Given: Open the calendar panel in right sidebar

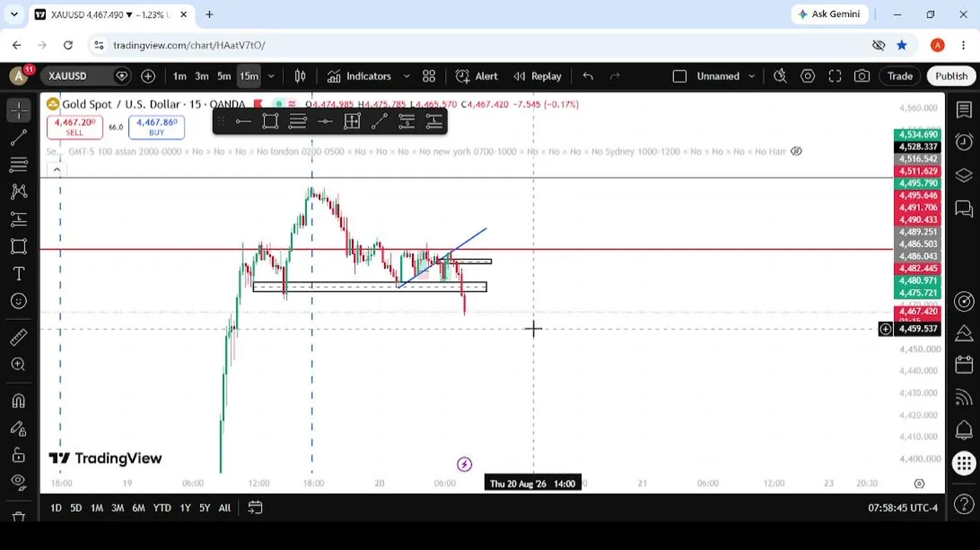Looking at the screenshot, I should (x=964, y=365).
